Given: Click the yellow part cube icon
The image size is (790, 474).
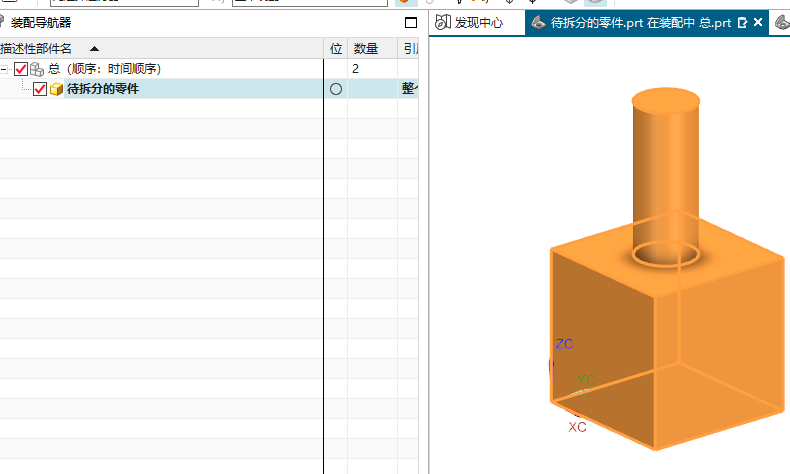Looking at the screenshot, I should 57,89.
